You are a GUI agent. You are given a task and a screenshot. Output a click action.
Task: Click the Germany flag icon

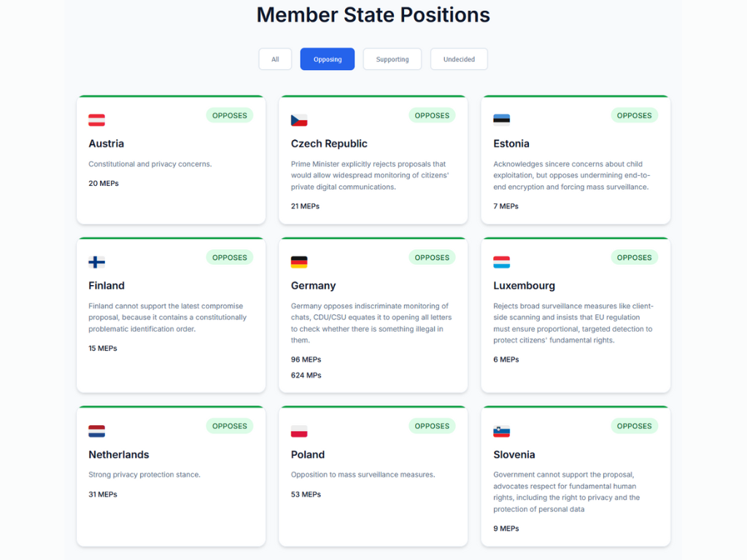click(299, 262)
